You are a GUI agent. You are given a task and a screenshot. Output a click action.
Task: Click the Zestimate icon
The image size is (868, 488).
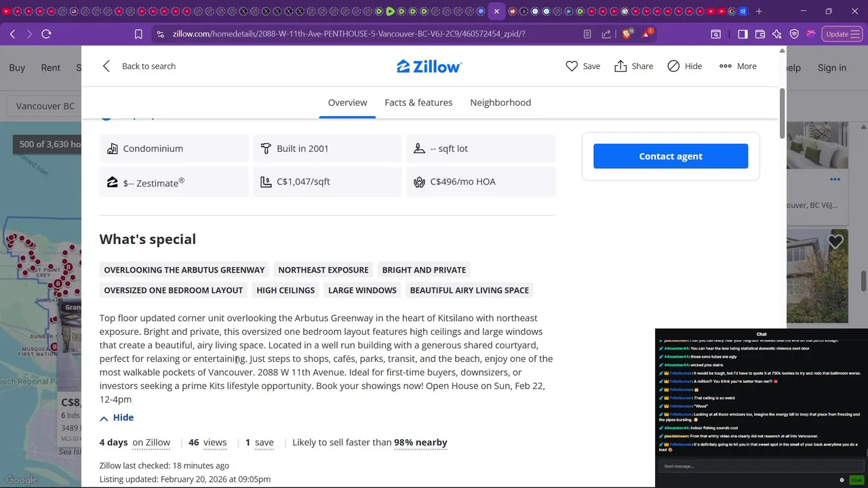pyautogui.click(x=112, y=182)
